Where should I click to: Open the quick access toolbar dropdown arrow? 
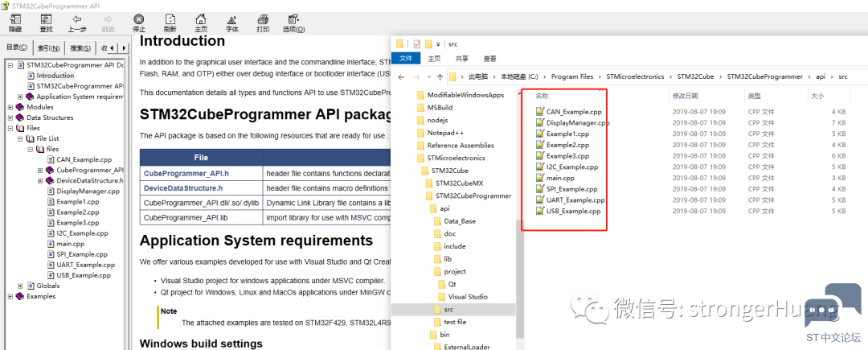438,44
